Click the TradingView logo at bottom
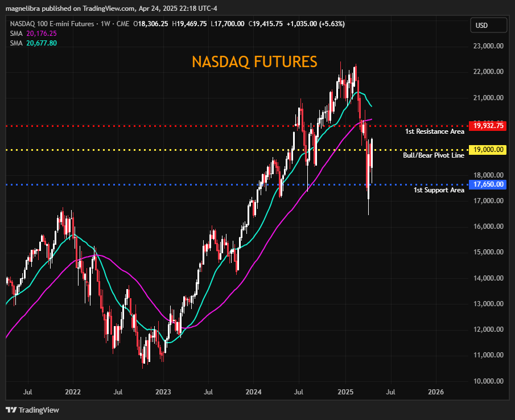 tap(32, 410)
